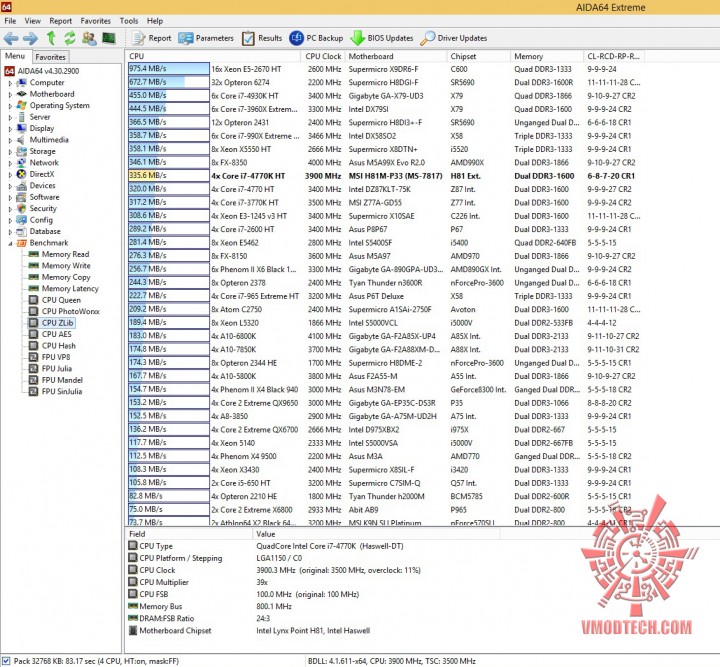Click the Field column header

[188, 534]
